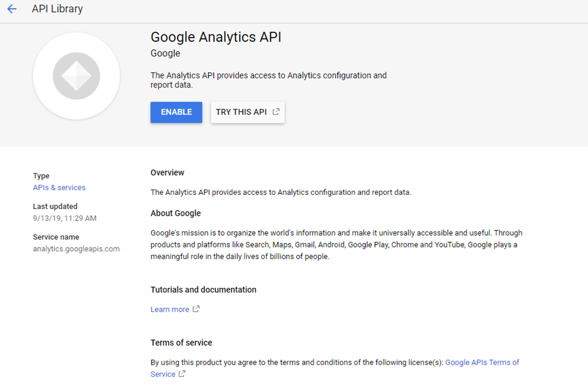Click the Google Analytics API diamond logo
588x385 pixels.
(x=76, y=76)
